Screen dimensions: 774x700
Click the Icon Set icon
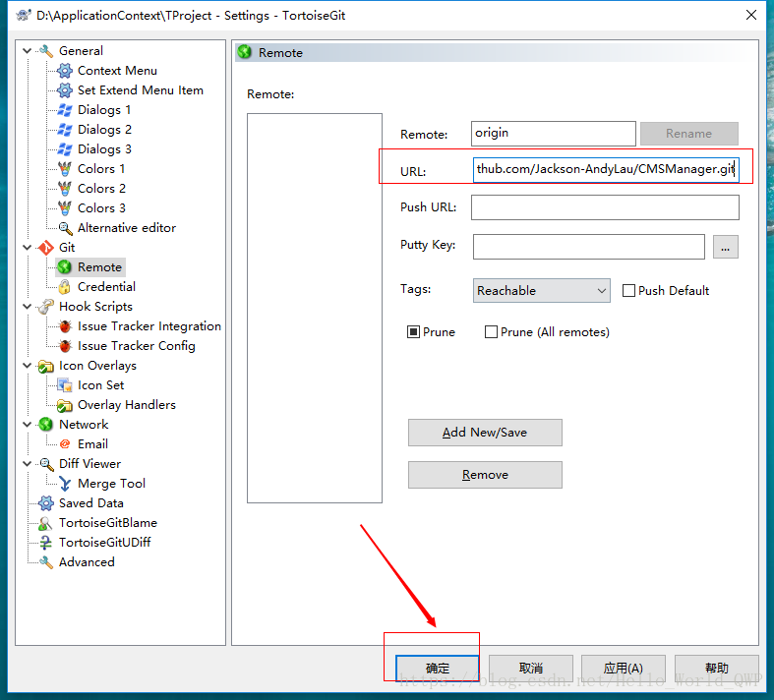tap(65, 385)
